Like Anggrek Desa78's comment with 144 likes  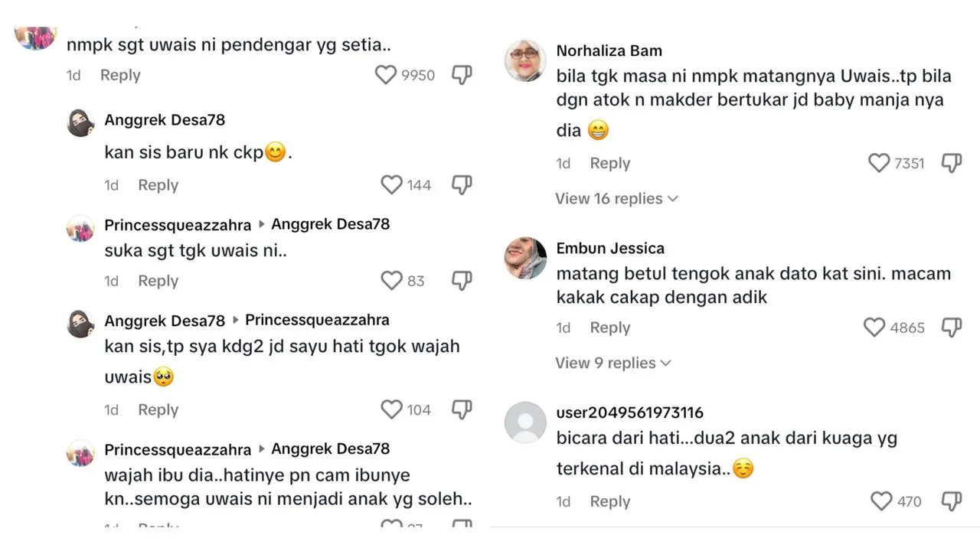pos(392,185)
